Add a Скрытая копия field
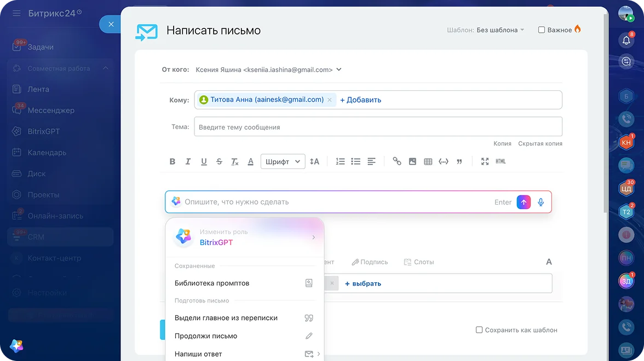Image resolution: width=644 pixels, height=361 pixels. pos(540,143)
